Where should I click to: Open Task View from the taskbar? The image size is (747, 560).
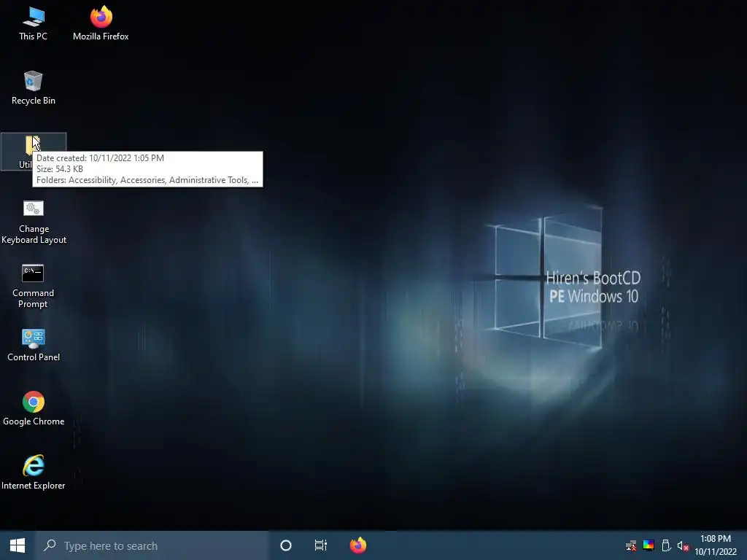(x=321, y=545)
